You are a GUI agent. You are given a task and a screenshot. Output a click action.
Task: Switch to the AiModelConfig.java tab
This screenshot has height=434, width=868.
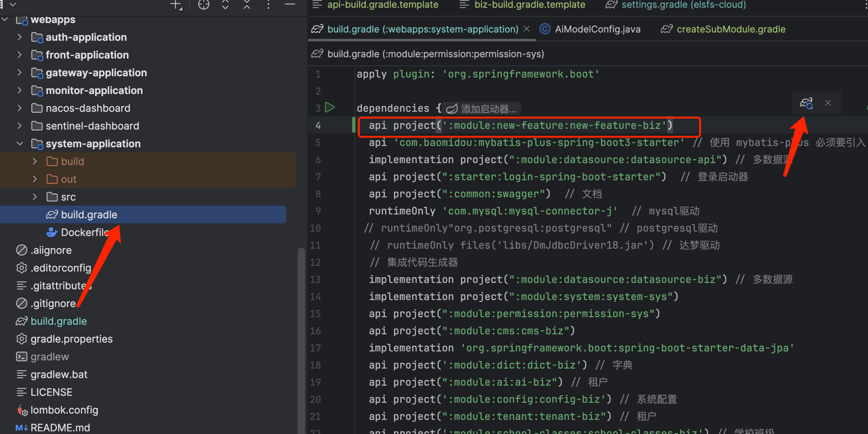[597, 29]
